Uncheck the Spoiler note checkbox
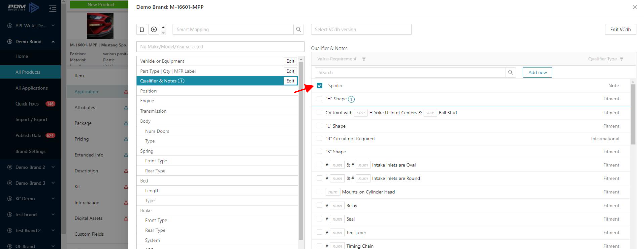 click(x=319, y=85)
